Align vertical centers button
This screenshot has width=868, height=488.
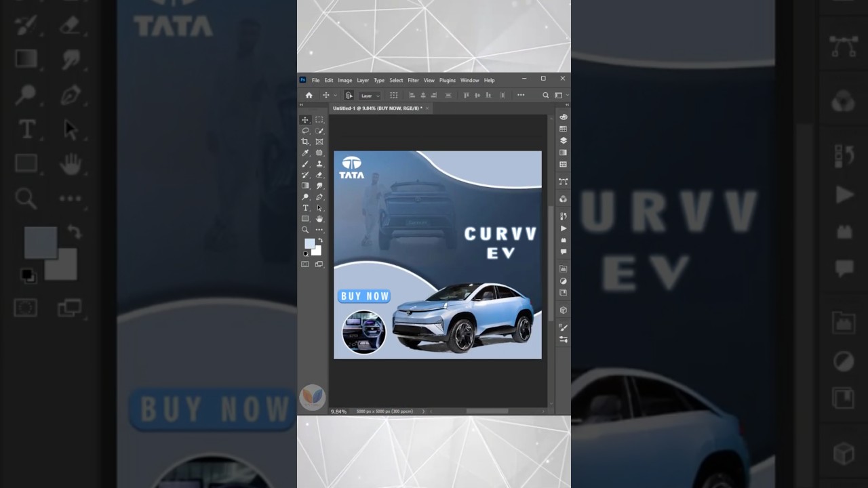tap(477, 95)
